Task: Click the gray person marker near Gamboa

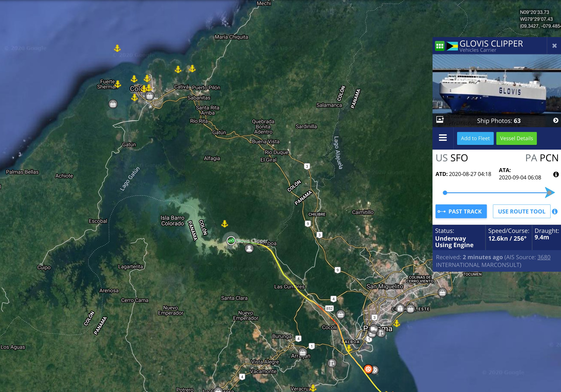Action: (x=249, y=249)
